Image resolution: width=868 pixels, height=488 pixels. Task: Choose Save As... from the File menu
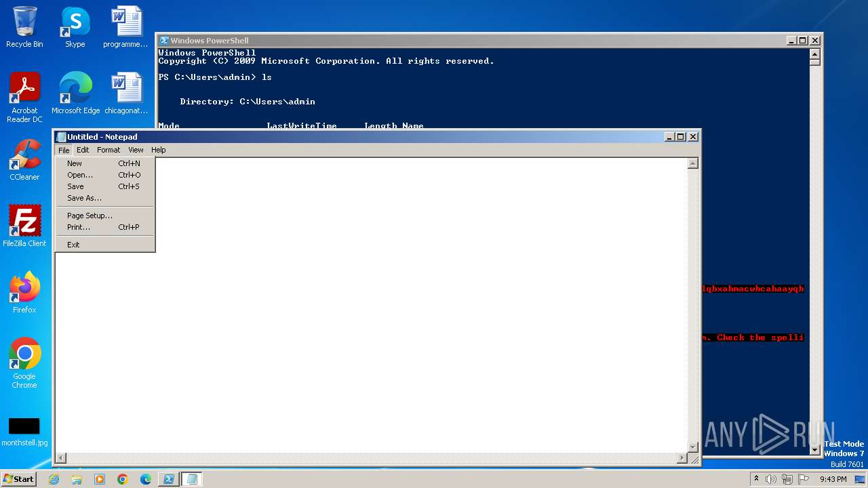[105, 198]
